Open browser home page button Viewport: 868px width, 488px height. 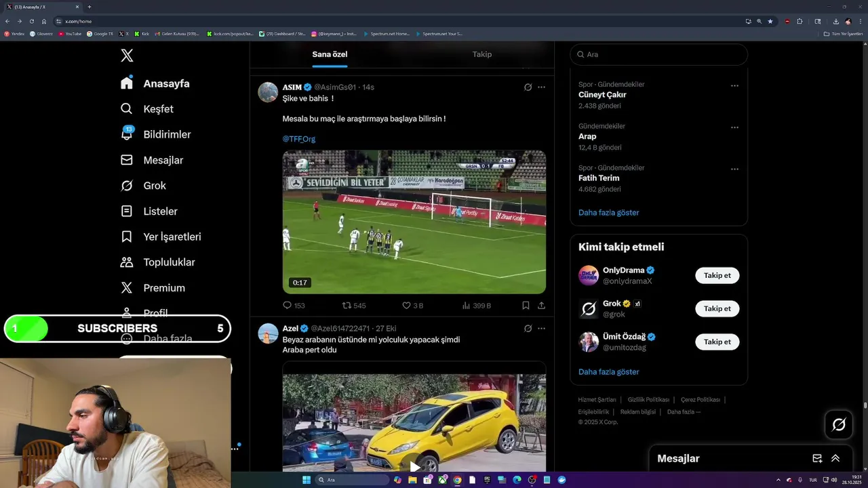43,21
